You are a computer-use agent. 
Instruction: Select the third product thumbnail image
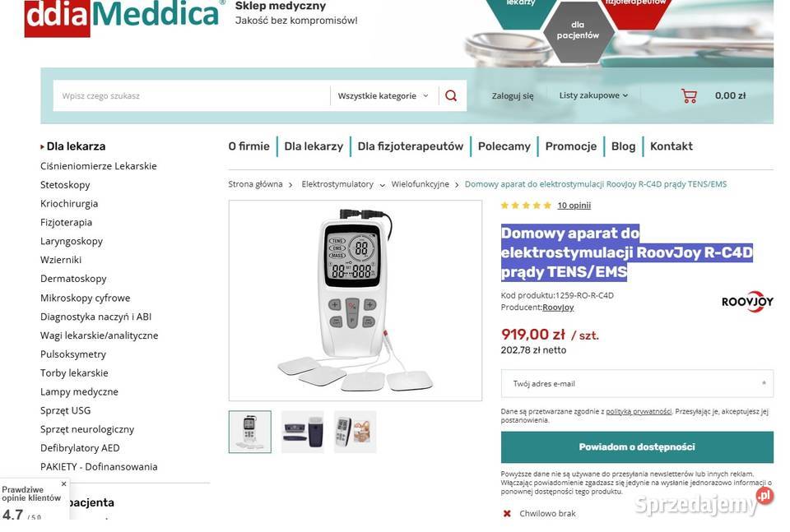click(355, 432)
